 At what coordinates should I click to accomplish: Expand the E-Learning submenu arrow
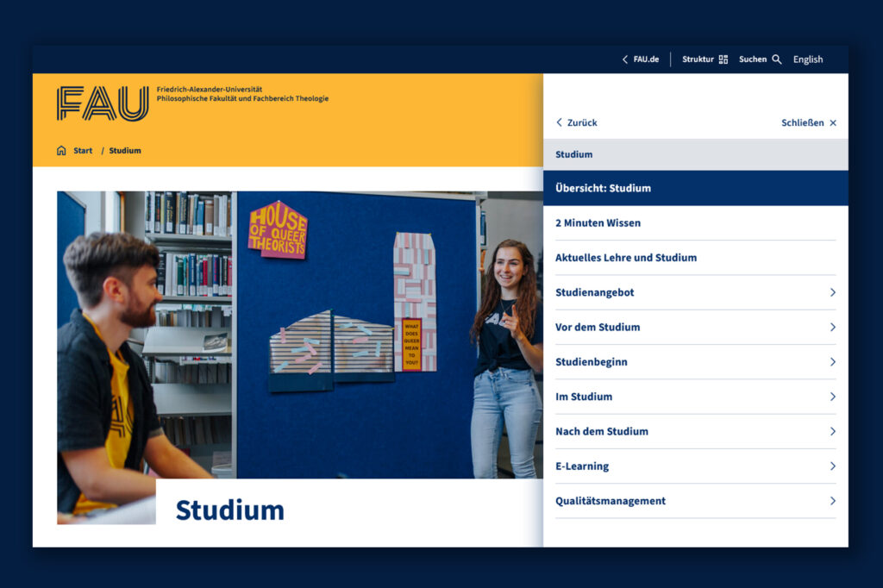(x=832, y=466)
